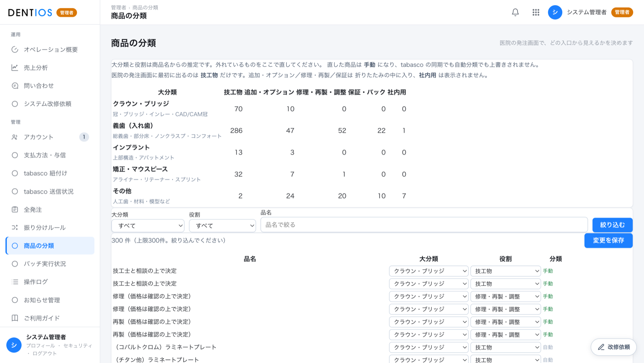
Task: Click the オペレーション概要 sidebar icon
Action: 15,49
